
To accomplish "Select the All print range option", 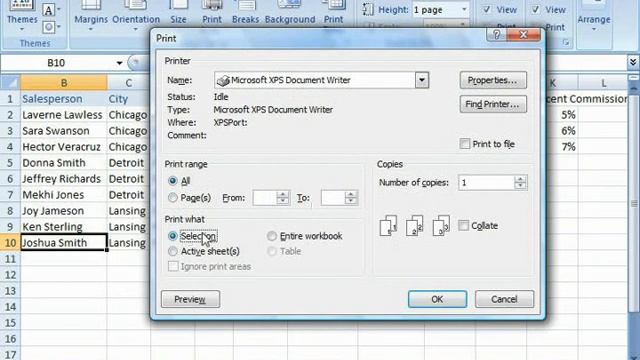I will 173,180.
